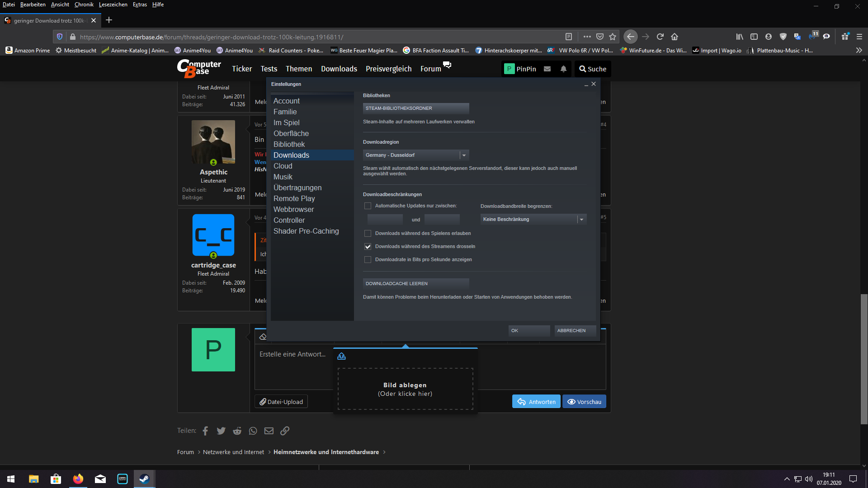The image size is (868, 488).
Task: Share thread via Twitter icon
Action: pos(221,431)
